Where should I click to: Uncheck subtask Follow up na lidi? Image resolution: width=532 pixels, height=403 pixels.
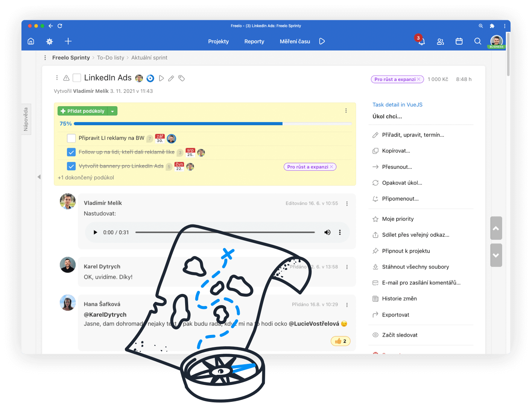click(71, 152)
